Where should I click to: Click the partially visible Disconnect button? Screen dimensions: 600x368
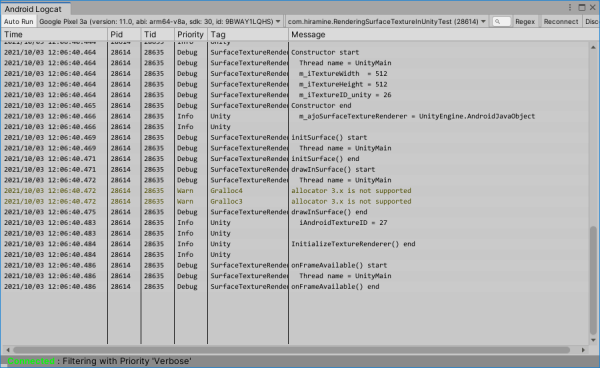pyautogui.click(x=591, y=21)
